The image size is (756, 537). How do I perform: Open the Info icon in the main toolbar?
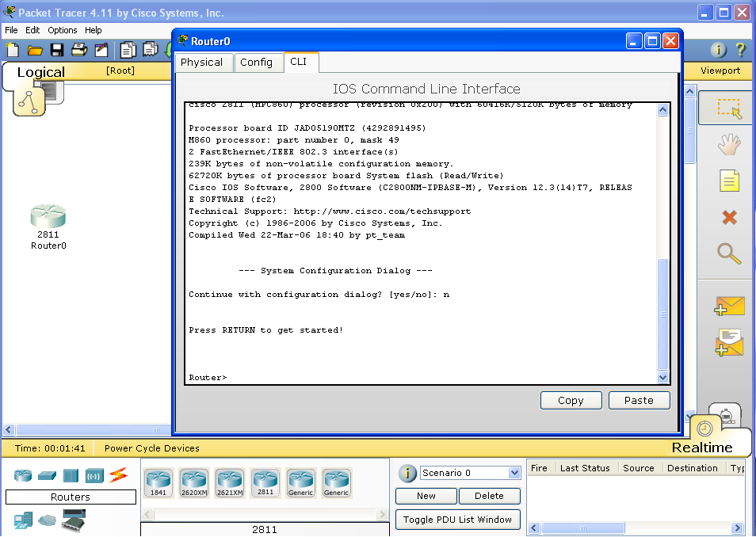[x=719, y=50]
